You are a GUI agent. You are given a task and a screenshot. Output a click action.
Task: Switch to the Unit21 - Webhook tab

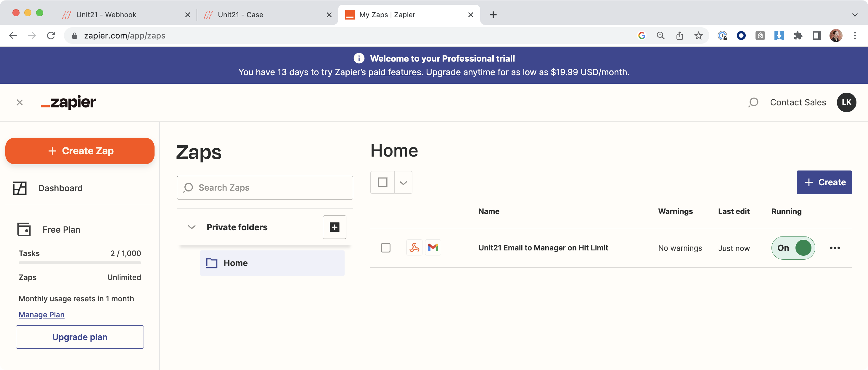pos(106,15)
